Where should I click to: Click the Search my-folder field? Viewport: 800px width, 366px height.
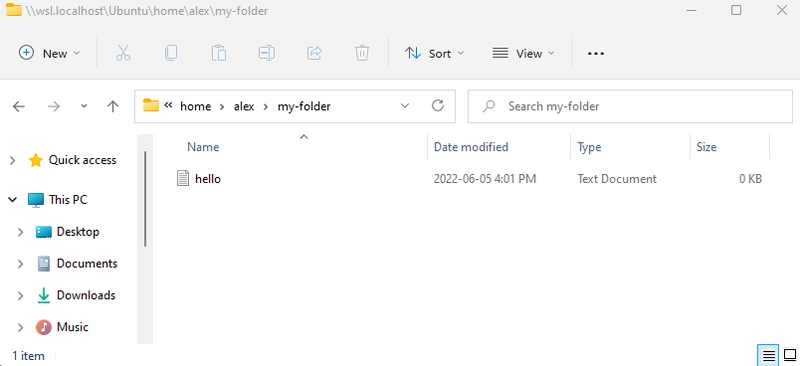click(x=630, y=106)
